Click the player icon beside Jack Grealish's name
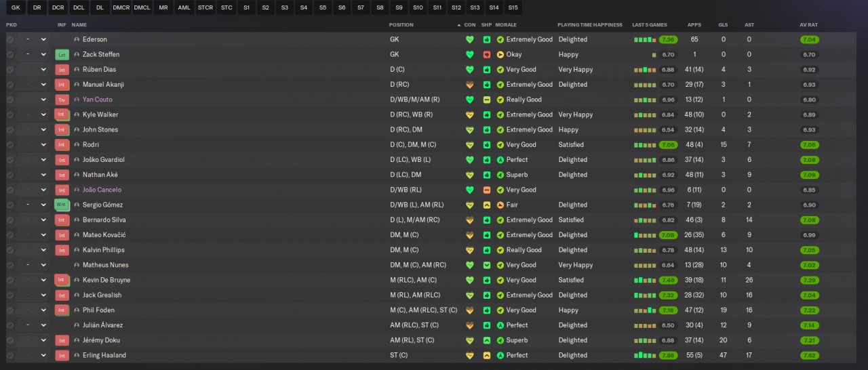868x370 pixels. click(77, 295)
